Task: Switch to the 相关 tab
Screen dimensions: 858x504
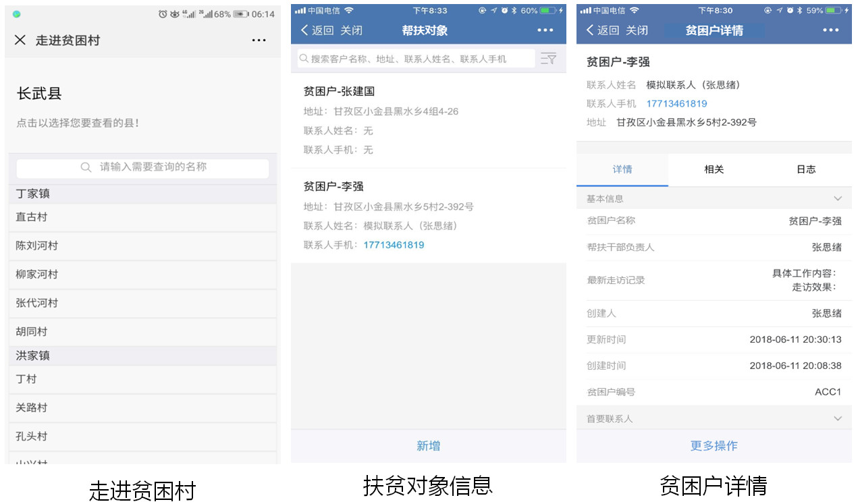Action: [x=714, y=169]
